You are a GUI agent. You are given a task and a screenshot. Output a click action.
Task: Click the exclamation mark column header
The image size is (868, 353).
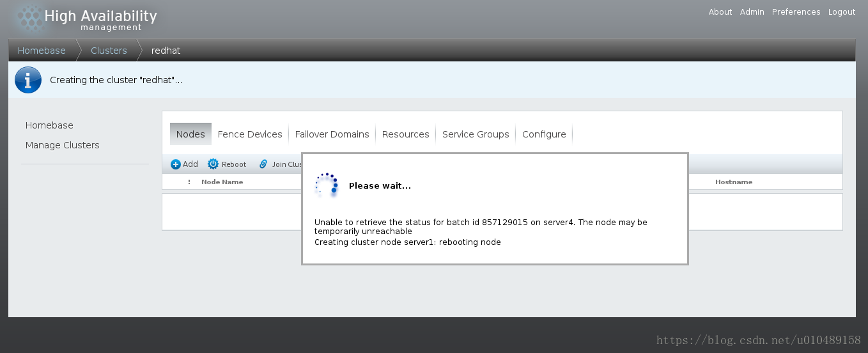click(189, 182)
